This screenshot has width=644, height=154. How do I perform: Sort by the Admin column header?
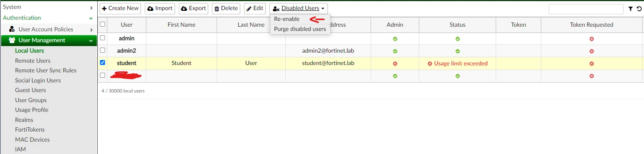(x=395, y=25)
